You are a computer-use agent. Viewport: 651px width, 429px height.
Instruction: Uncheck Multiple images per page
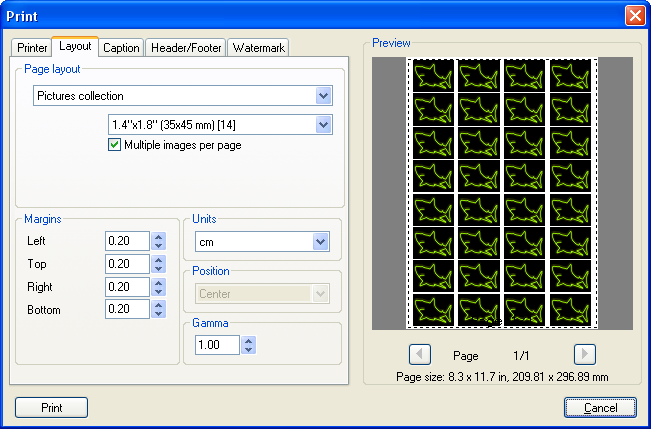[114, 145]
